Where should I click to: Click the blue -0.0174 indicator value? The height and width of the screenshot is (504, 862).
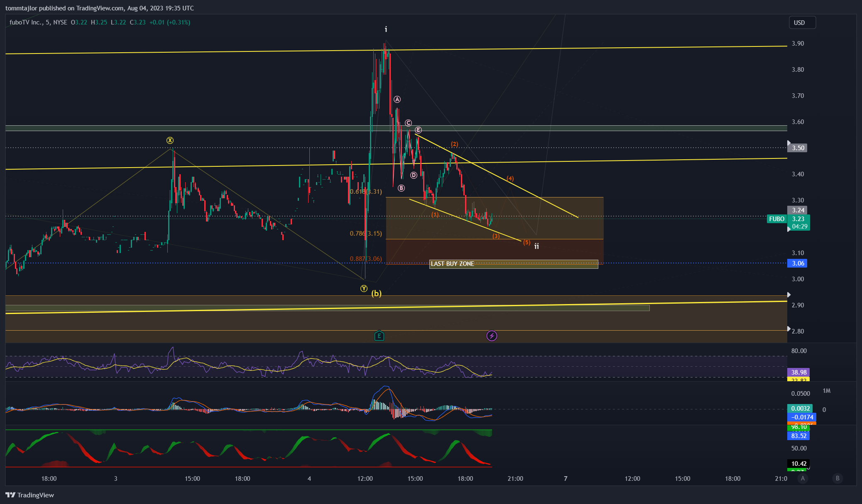(802, 417)
